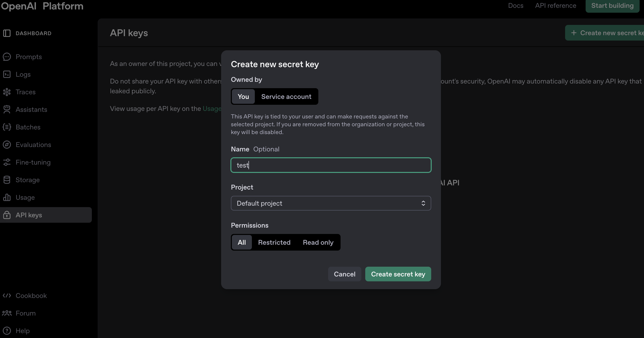Cancel the new secret key dialog
This screenshot has height=338, width=644.
[x=344, y=274]
